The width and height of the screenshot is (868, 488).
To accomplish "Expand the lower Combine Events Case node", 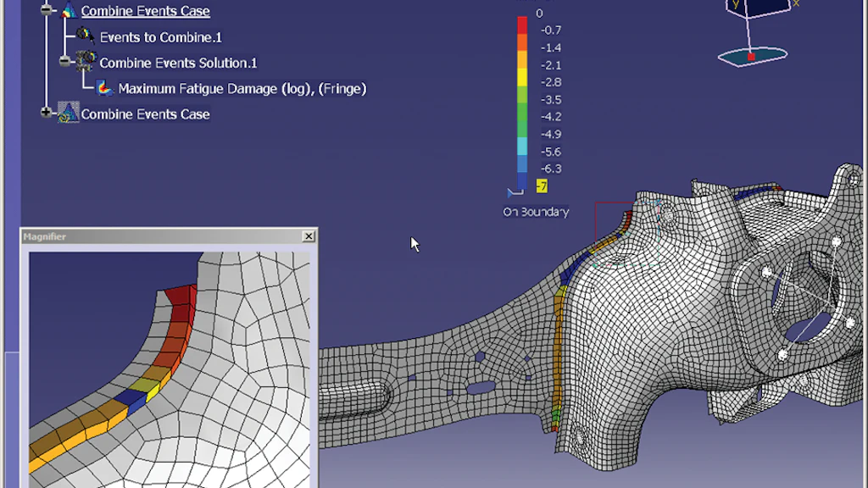I will coord(47,113).
